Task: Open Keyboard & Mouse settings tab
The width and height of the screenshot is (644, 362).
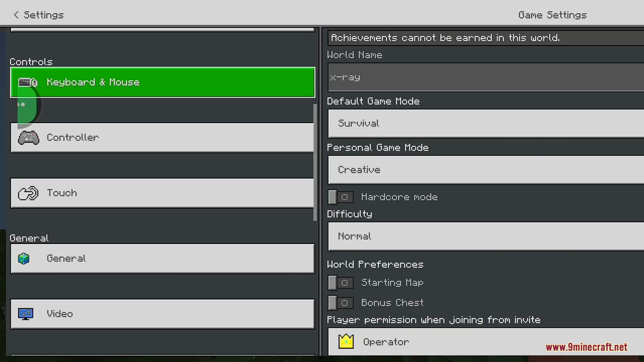Action: [163, 82]
